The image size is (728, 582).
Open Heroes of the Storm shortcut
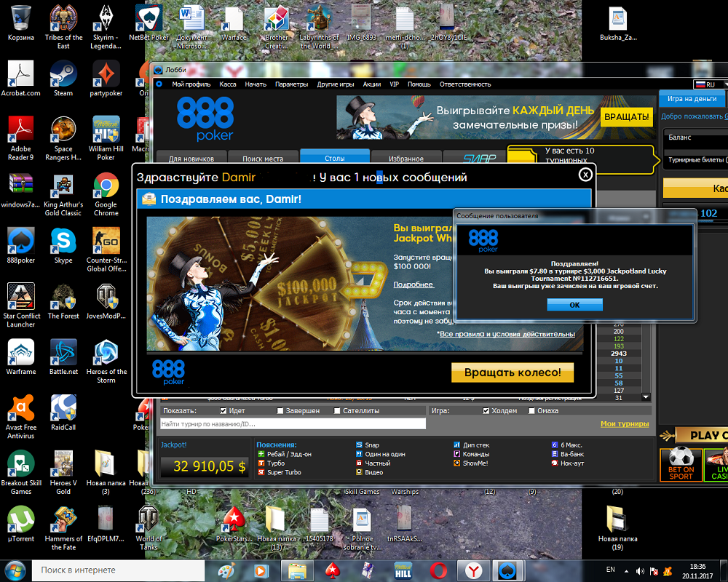click(x=106, y=361)
